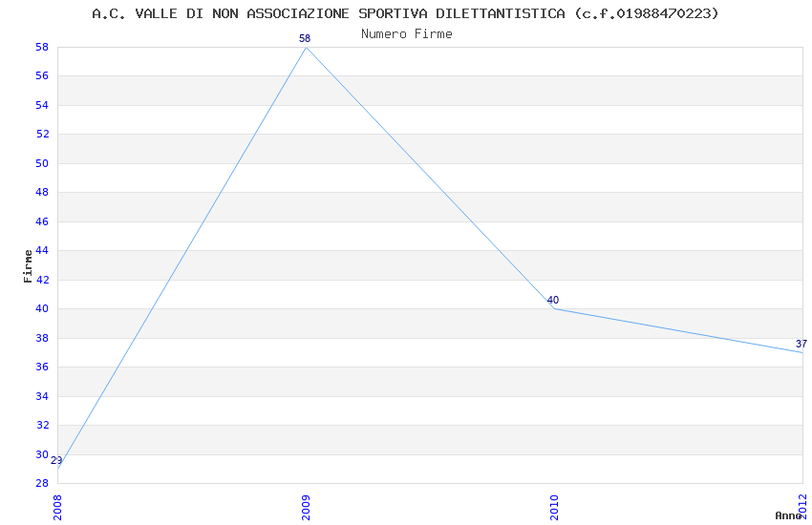
Task: Click y-axis value 54
Action: (x=42, y=106)
